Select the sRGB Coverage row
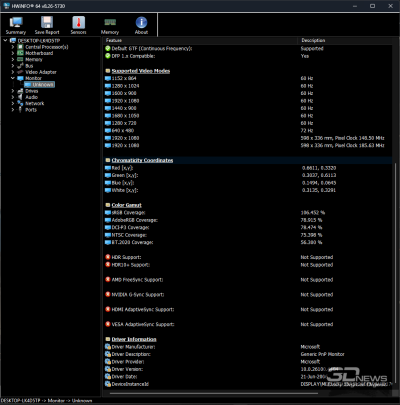This screenshot has height=405, width=400. [x=248, y=213]
